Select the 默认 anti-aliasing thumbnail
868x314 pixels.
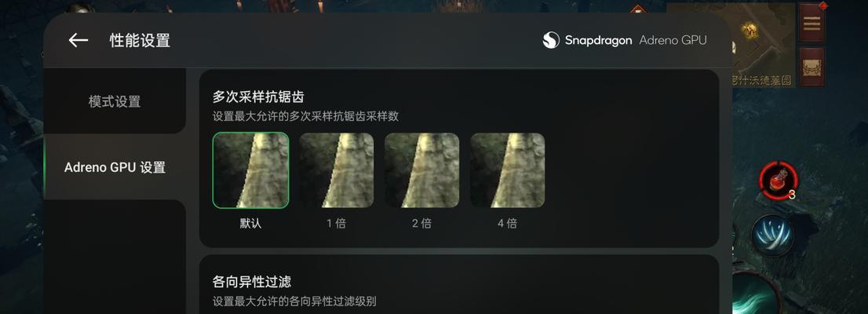click(x=251, y=170)
